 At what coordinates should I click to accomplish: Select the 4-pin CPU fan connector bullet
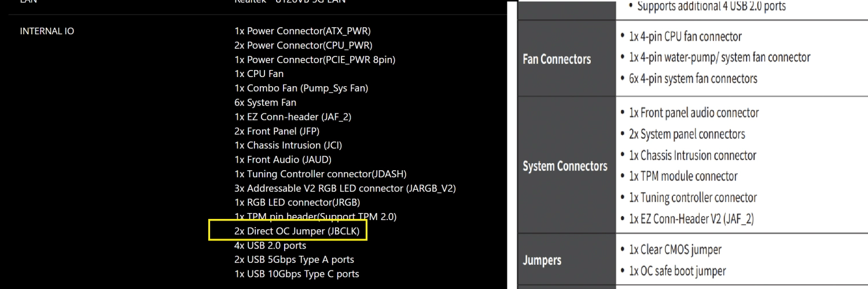point(685,36)
